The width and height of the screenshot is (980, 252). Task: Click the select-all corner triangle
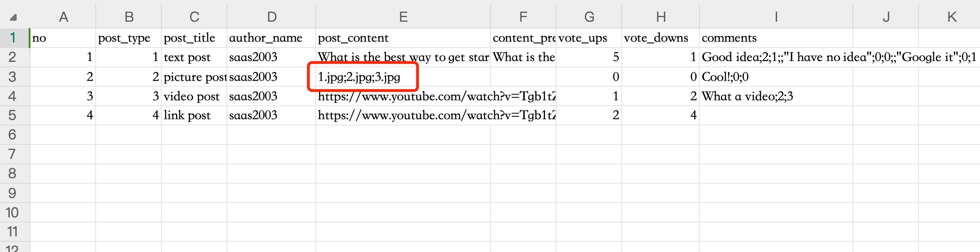click(13, 18)
